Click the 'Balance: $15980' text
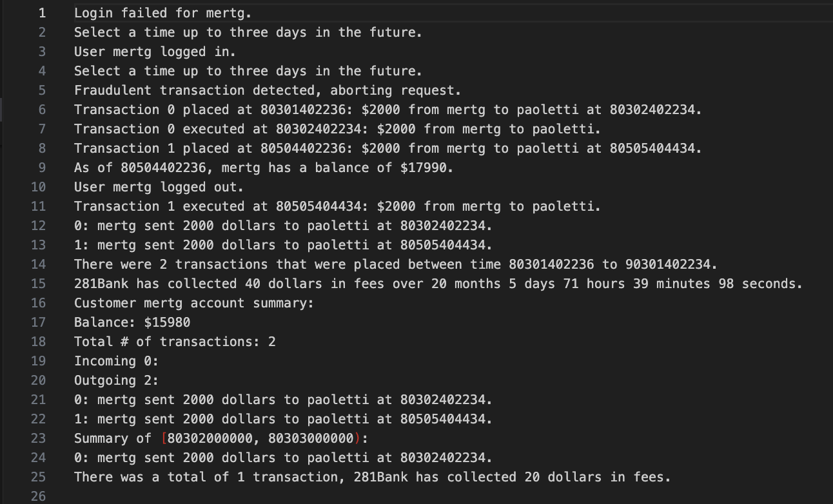 tap(132, 322)
